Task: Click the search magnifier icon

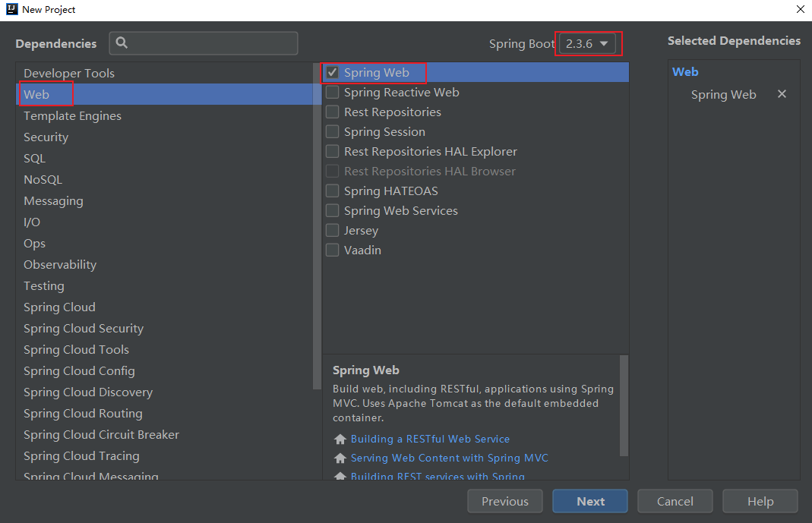Action: (122, 43)
